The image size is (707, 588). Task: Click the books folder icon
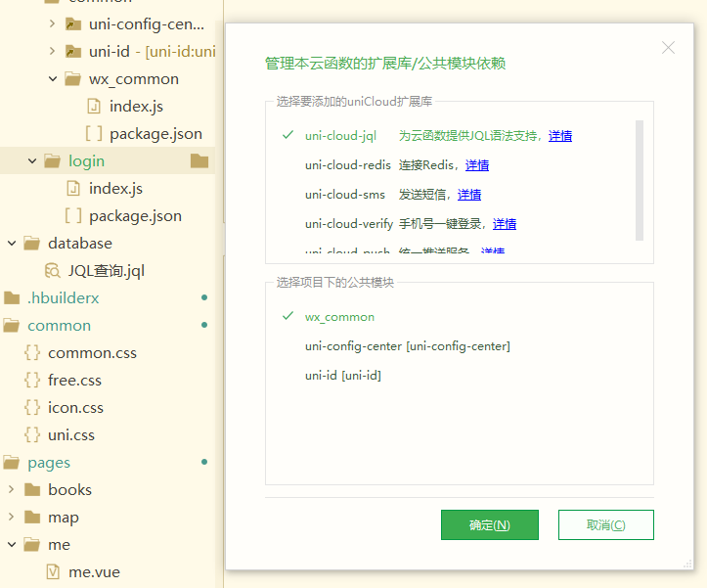(x=32, y=489)
